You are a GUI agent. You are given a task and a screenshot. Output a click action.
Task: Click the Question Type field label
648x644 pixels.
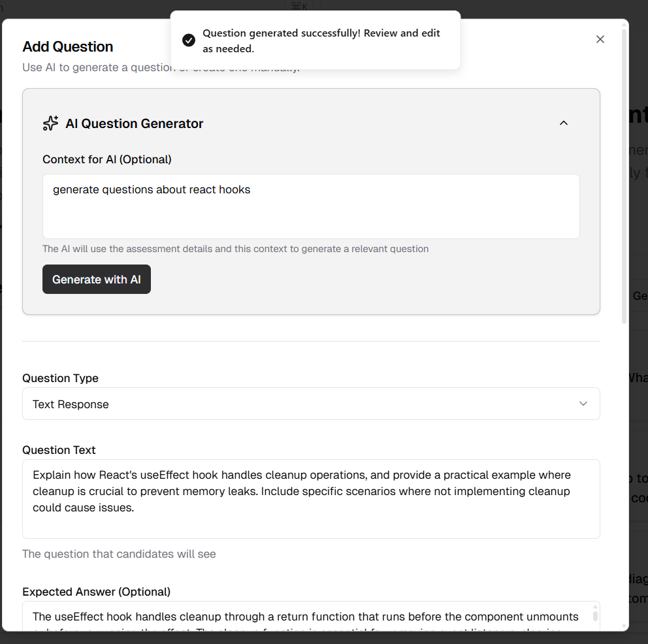[x=60, y=378]
